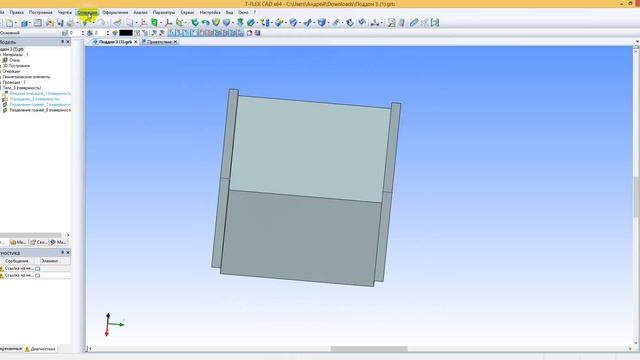This screenshot has width=640, height=360.
Task: Close the diagnostics panel
Action: [68, 253]
